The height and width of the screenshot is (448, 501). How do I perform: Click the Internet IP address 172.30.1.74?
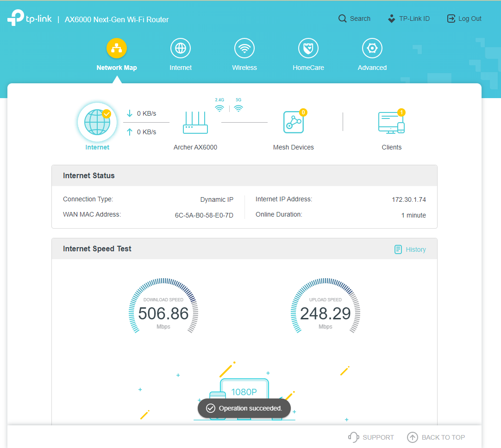tap(409, 199)
